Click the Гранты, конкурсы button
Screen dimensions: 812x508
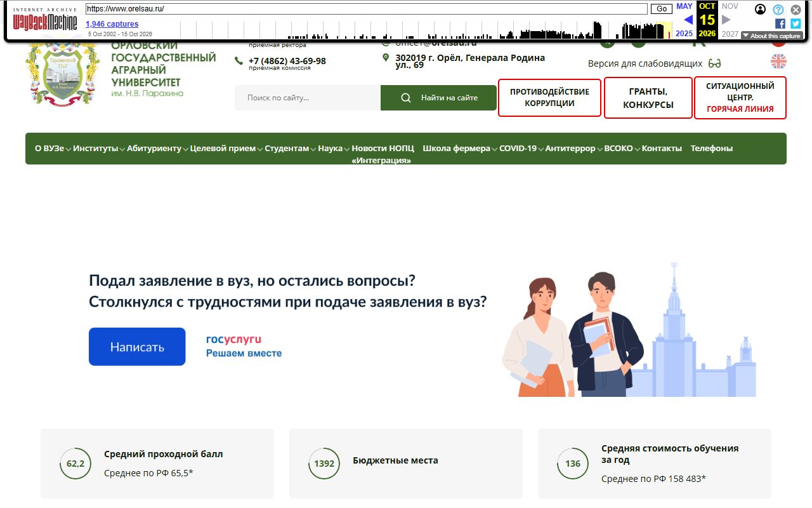point(648,98)
